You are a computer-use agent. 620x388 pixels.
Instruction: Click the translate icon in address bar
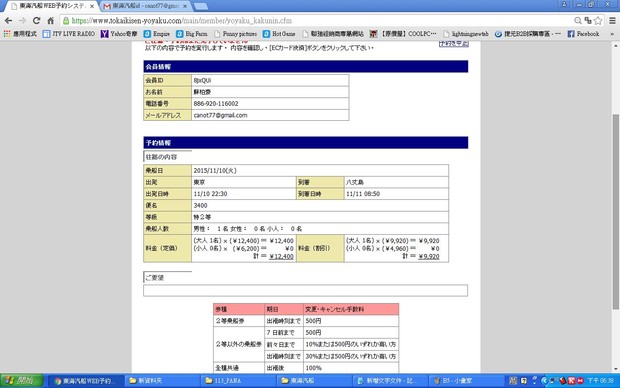(588, 21)
